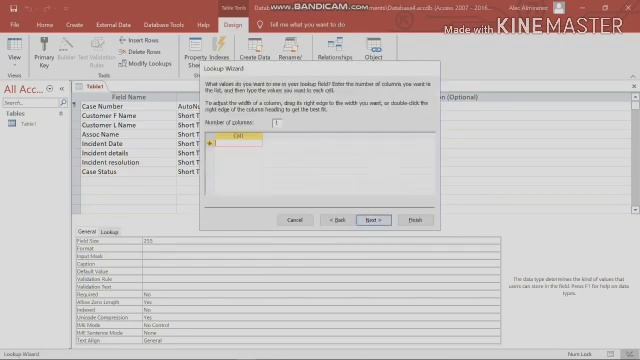Expand the View button dropdown arrow
The height and width of the screenshot is (360, 640).
[x=14, y=65]
